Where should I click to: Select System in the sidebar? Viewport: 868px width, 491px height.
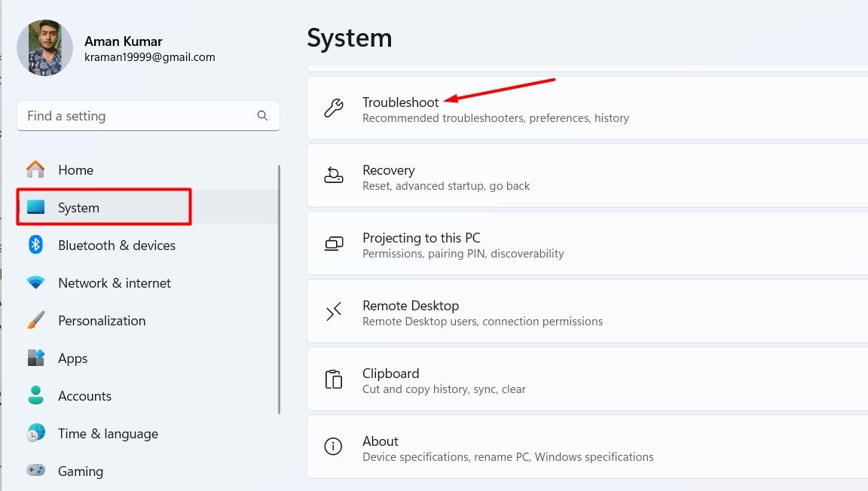tap(148, 208)
